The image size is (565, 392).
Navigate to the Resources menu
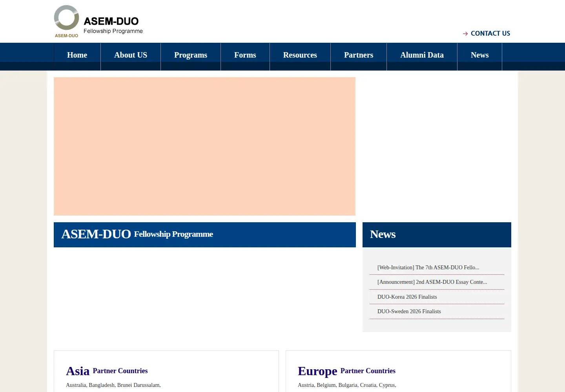click(x=300, y=55)
